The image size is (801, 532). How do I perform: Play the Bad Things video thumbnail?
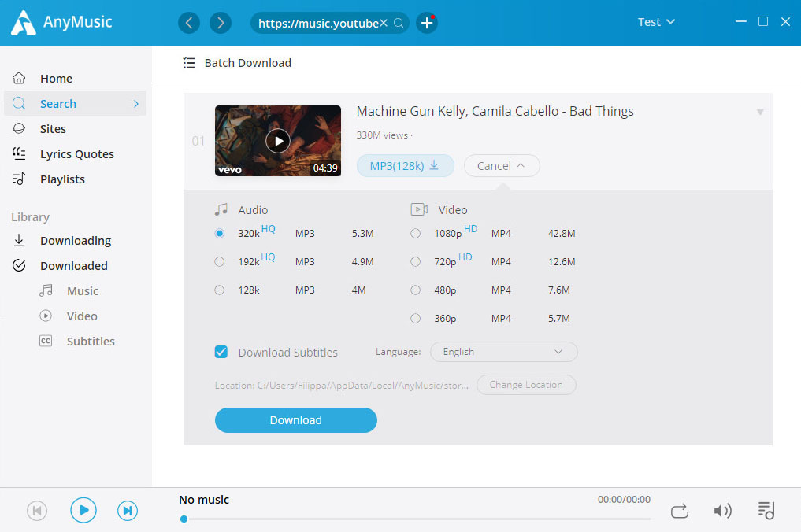(278, 141)
